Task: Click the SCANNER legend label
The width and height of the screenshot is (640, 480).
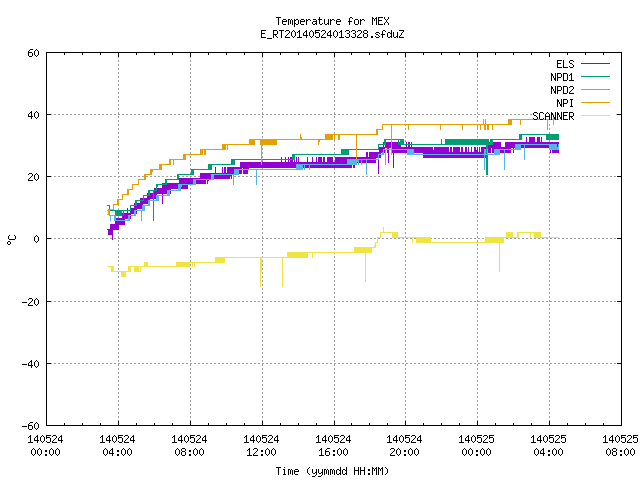Action: point(553,116)
